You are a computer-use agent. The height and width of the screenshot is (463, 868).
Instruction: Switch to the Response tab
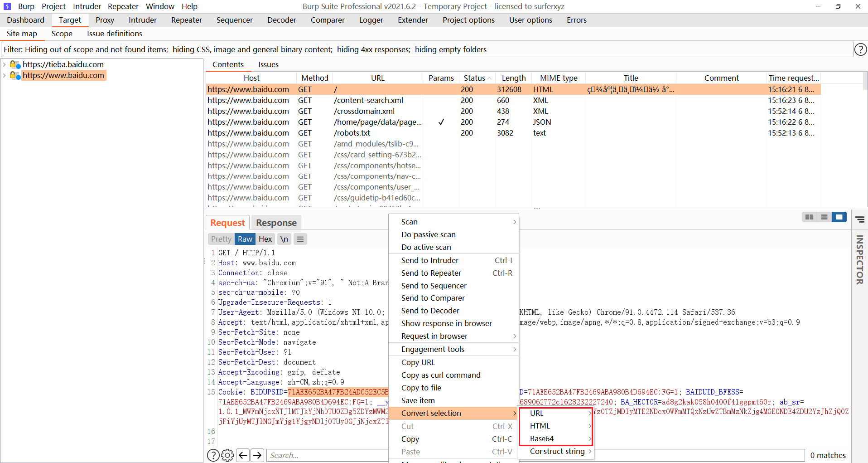[x=276, y=223]
